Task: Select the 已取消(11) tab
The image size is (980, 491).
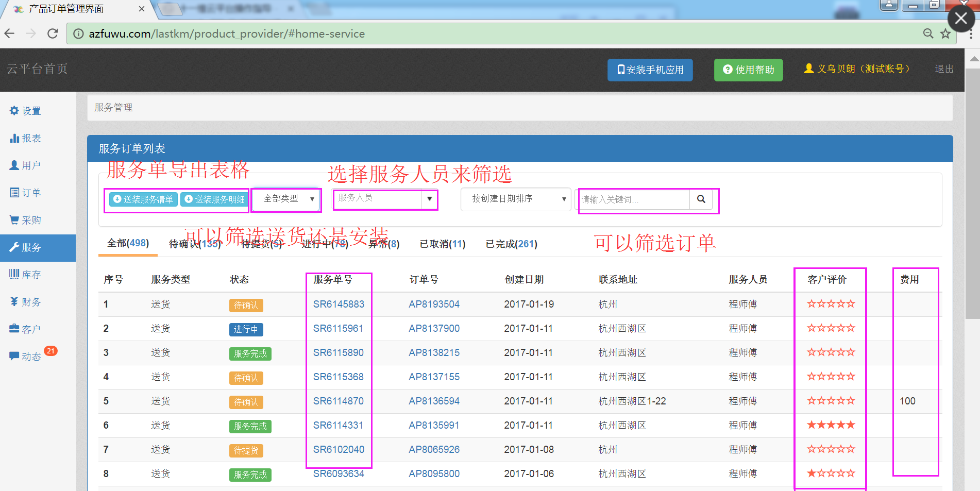Action: pyautogui.click(x=442, y=244)
